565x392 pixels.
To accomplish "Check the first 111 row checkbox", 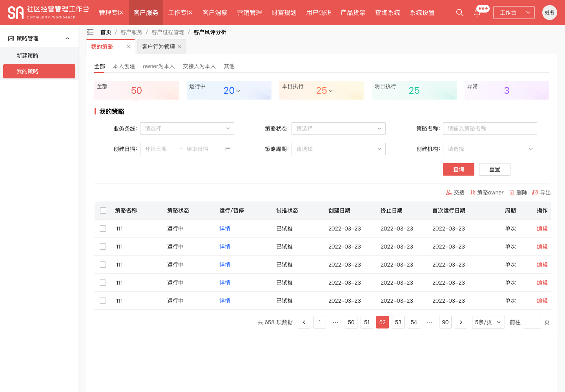I will (x=103, y=229).
